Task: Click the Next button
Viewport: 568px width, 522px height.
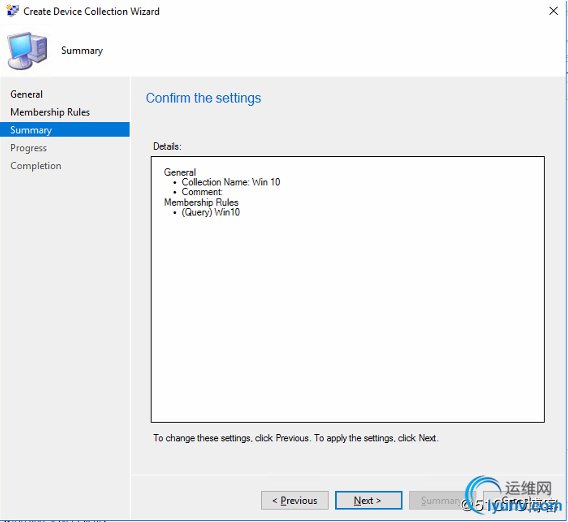Action: (368, 500)
